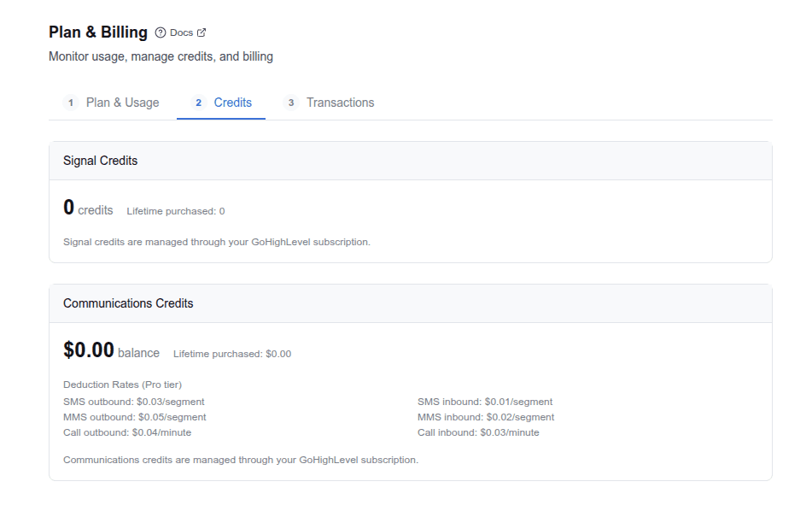Click "Lifetime purchased: 0" under Signal Credits
This screenshot has width=812, height=511.
(175, 210)
